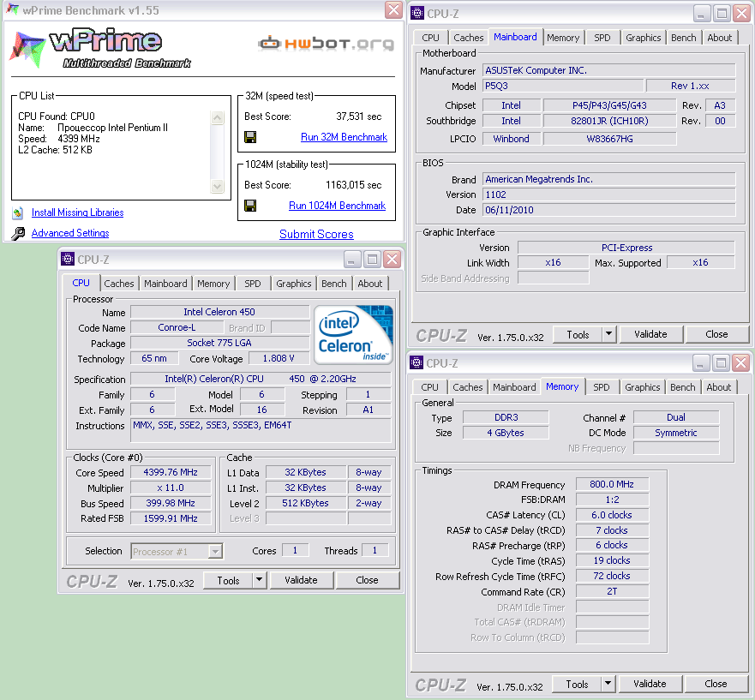Image resolution: width=755 pixels, height=700 pixels.
Task: Click the CPU-Z Mainboard window title icon
Action: coord(417,13)
